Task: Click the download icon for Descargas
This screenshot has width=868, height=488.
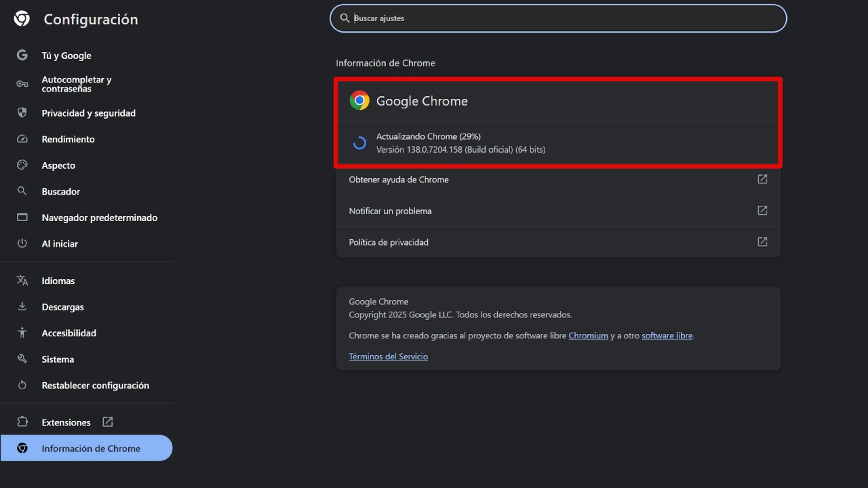Action: point(22,306)
